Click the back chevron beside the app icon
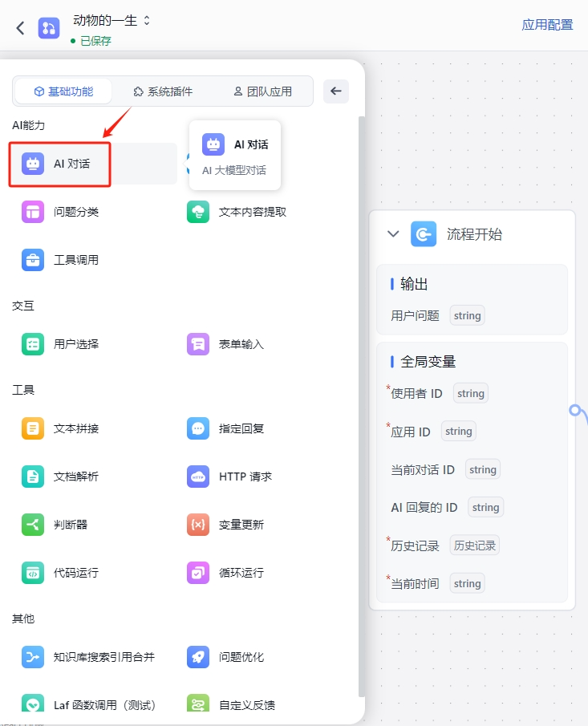588x726 pixels. (20, 28)
